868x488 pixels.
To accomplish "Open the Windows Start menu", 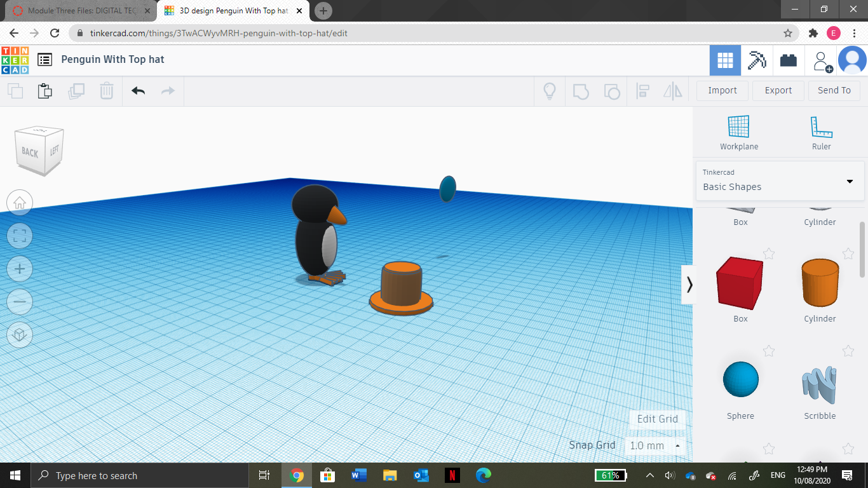I will click(15, 475).
